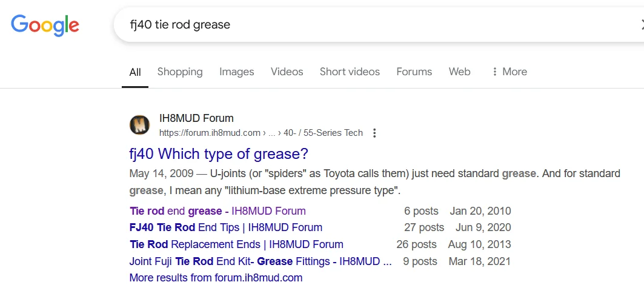Viewport: 644px width, 299px height.
Task: Click the search box containing fj40 tie rod grease
Action: point(378,25)
